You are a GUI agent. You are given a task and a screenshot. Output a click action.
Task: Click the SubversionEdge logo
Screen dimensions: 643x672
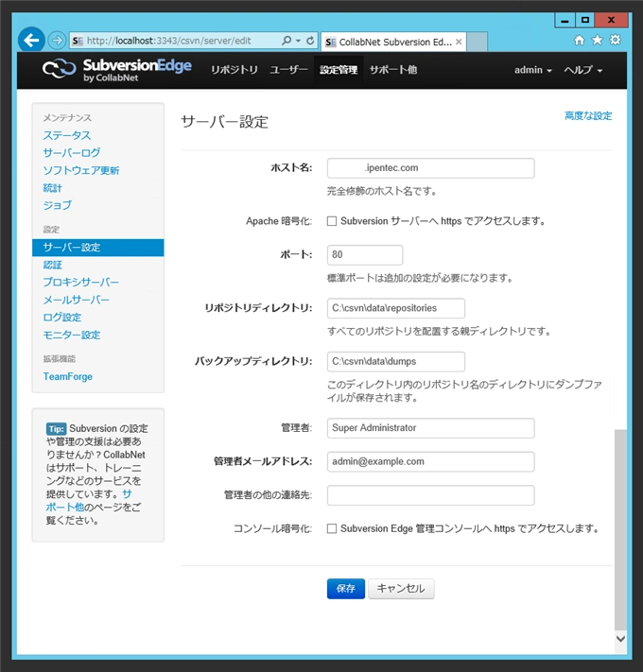116,70
